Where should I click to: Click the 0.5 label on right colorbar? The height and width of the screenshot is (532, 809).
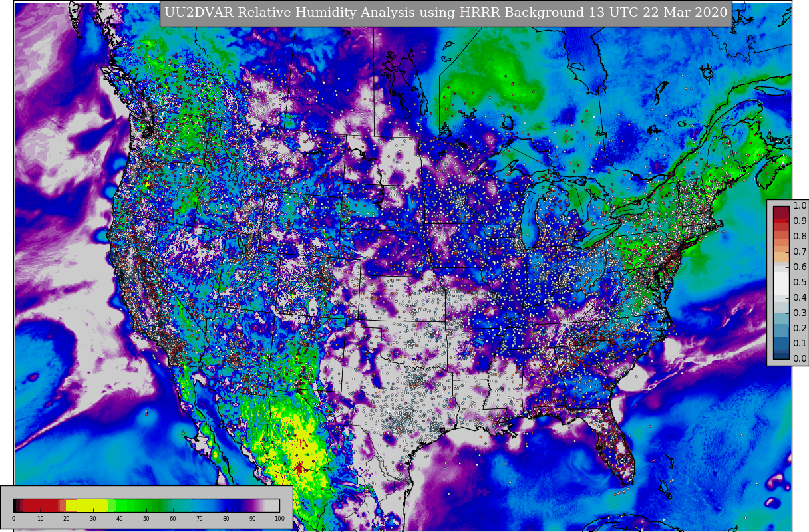pos(800,283)
